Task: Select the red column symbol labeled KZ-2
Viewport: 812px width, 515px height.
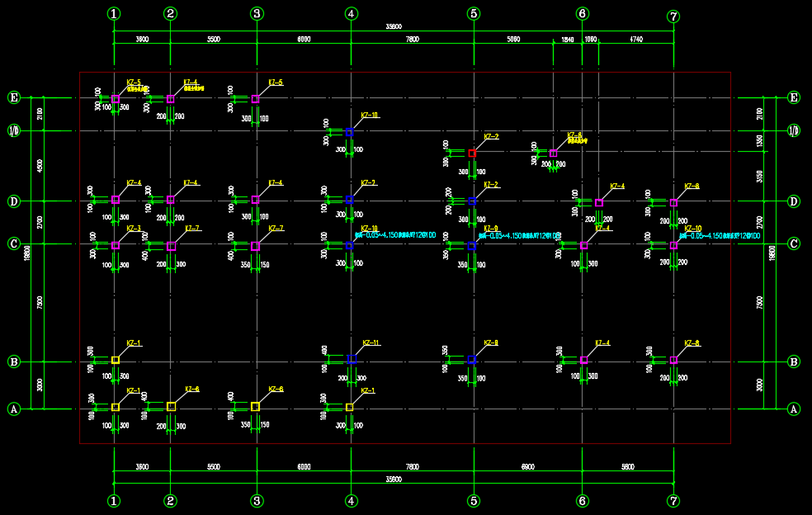Action: [x=472, y=153]
